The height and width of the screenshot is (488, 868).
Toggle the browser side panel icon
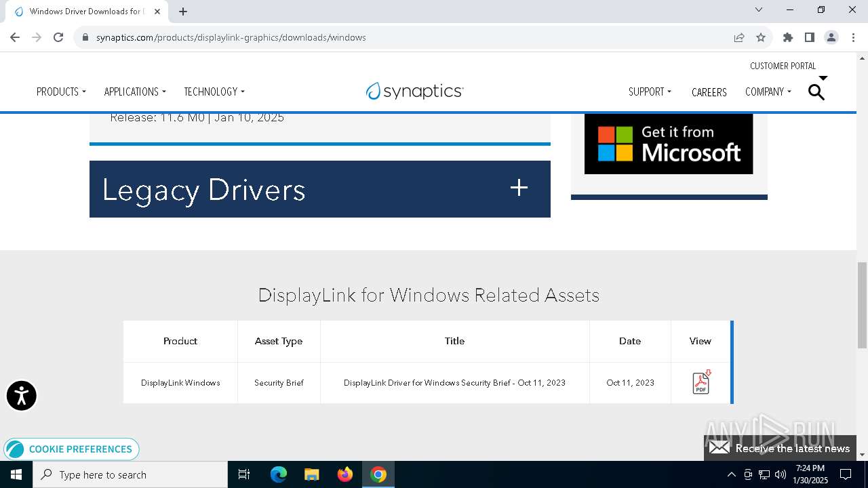tap(810, 37)
